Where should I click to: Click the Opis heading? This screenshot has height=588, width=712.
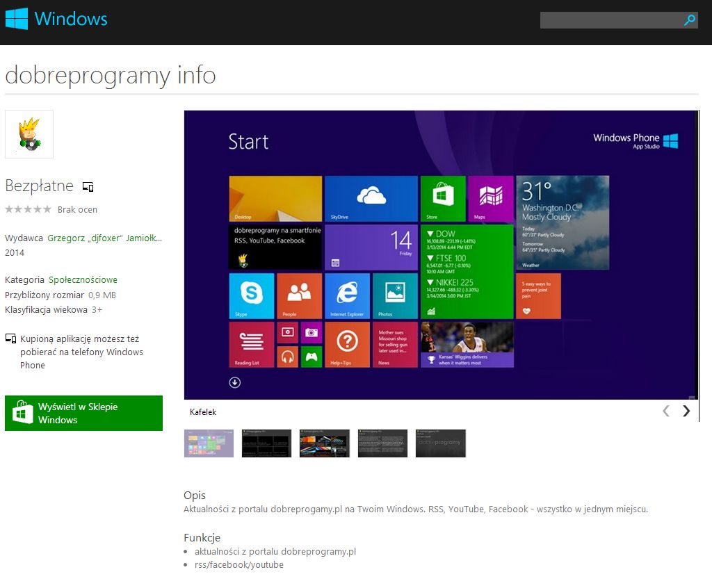click(x=195, y=496)
